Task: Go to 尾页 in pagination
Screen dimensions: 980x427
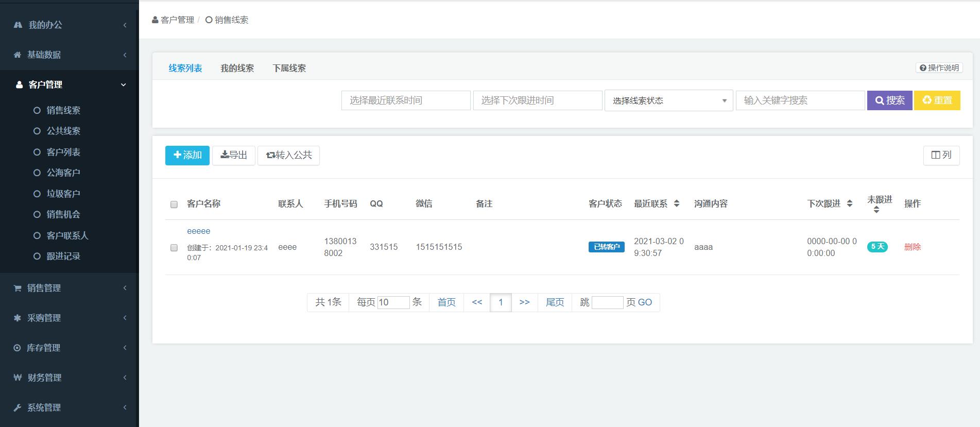Action: click(x=555, y=302)
